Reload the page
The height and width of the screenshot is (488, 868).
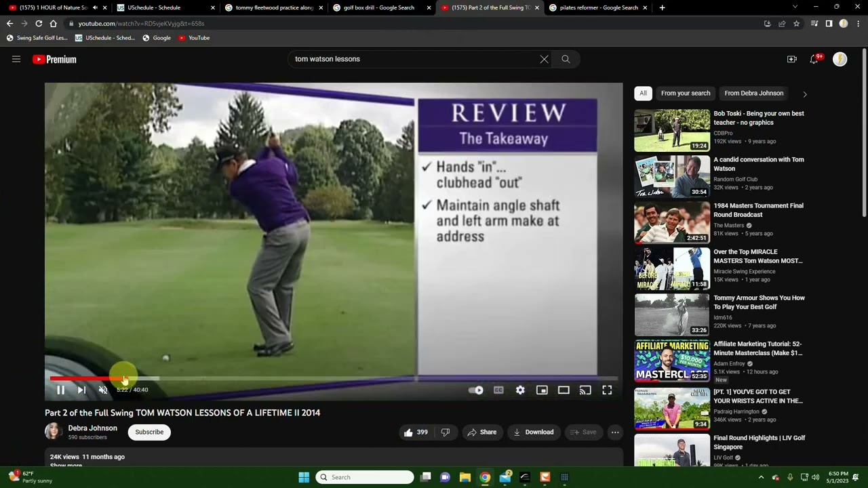(x=39, y=23)
